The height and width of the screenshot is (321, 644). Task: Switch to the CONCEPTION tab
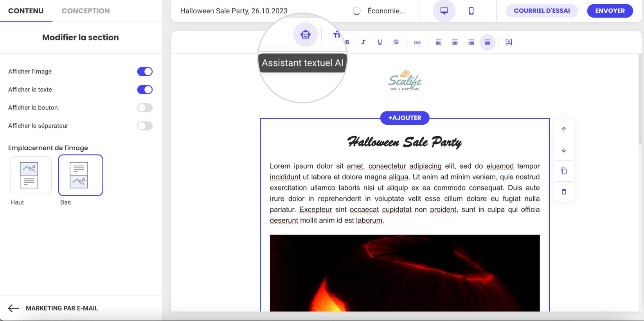coord(86,11)
